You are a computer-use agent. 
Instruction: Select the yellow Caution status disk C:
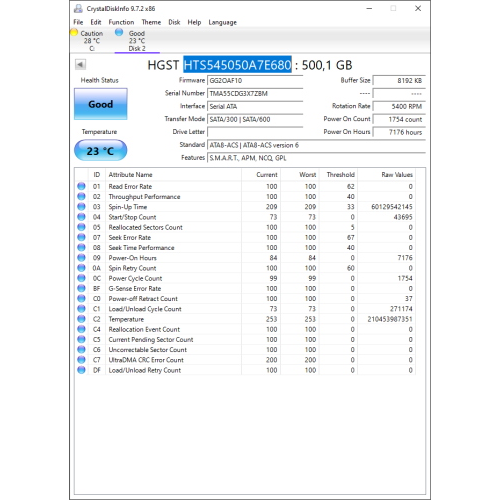[x=87, y=41]
